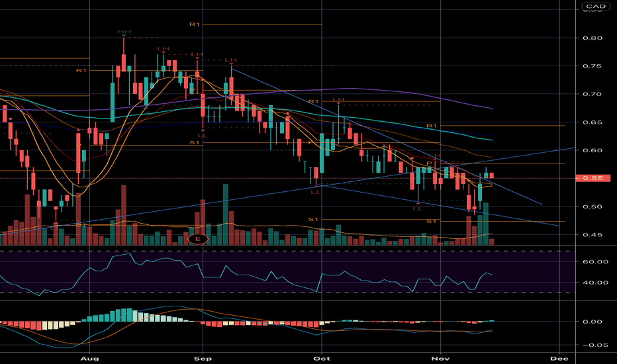Click the topmost R1 pivot label
Image resolution: width=617 pixels, height=364 pixels.
[x=195, y=24]
